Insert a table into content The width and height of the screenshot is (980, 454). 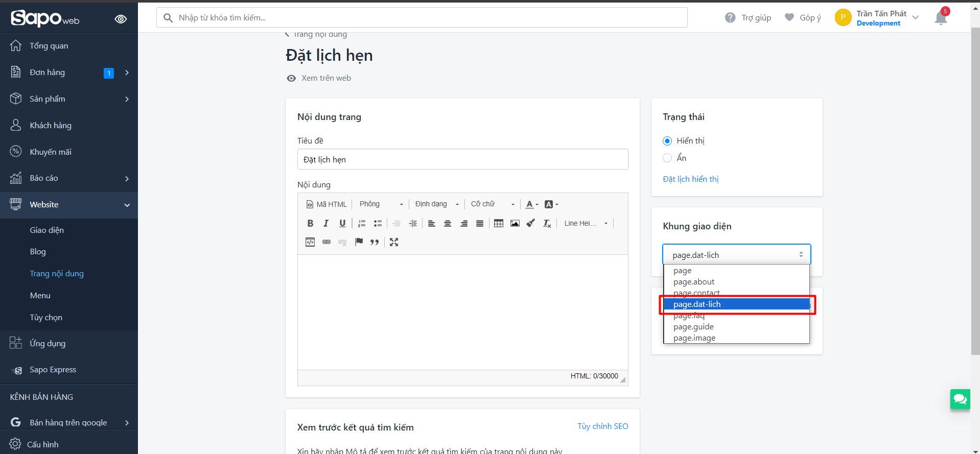[499, 223]
